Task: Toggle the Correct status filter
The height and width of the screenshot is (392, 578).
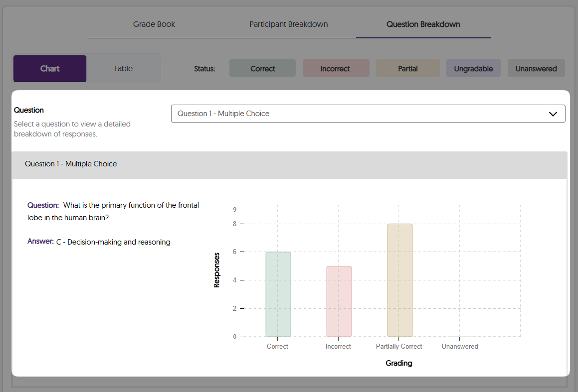Action: pyautogui.click(x=262, y=68)
